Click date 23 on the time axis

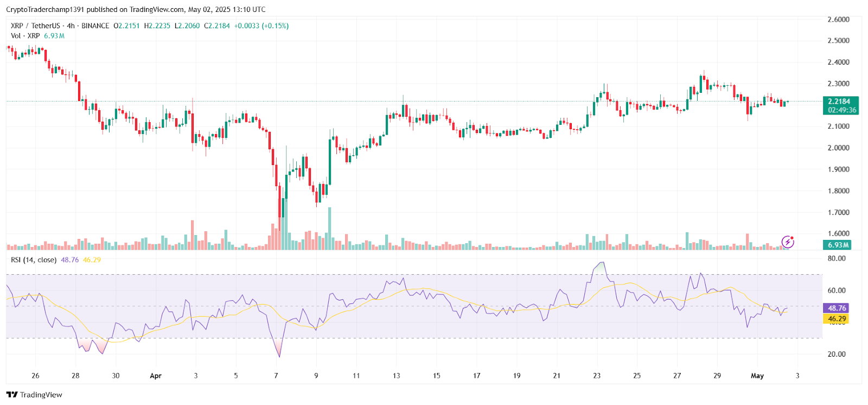click(x=597, y=376)
